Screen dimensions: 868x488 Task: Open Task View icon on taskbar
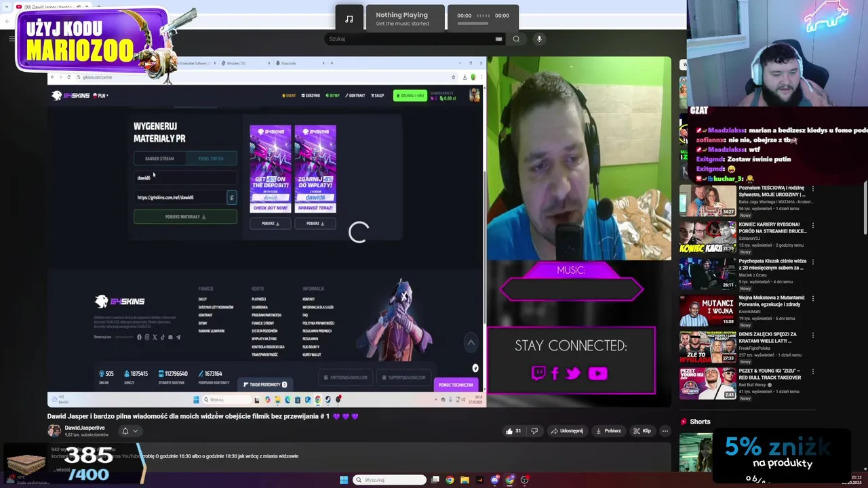click(x=435, y=480)
